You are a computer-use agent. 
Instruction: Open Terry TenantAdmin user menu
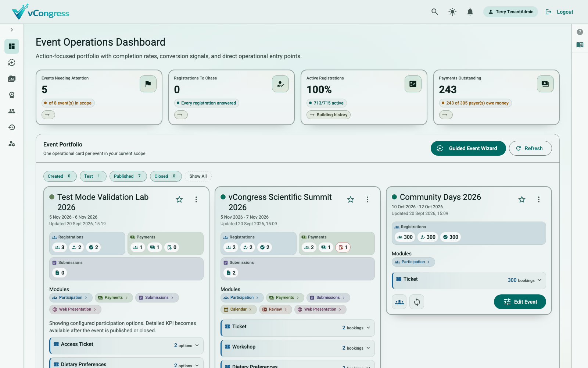510,12
